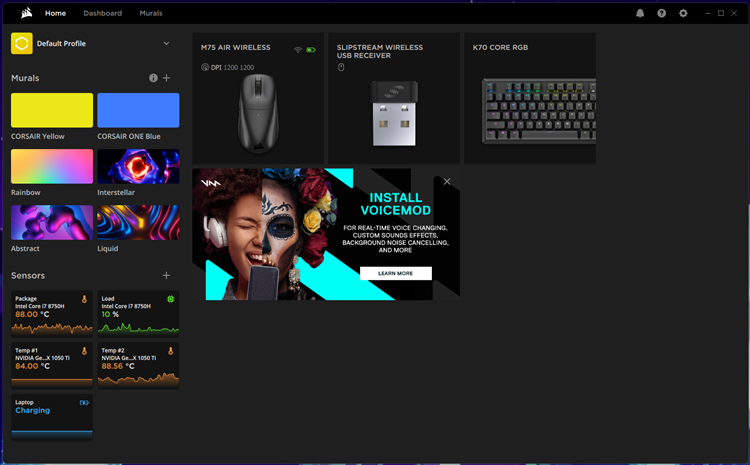Viewport: 750px width, 465px height.
Task: Click the DPI icon on M75 card
Action: (205, 67)
